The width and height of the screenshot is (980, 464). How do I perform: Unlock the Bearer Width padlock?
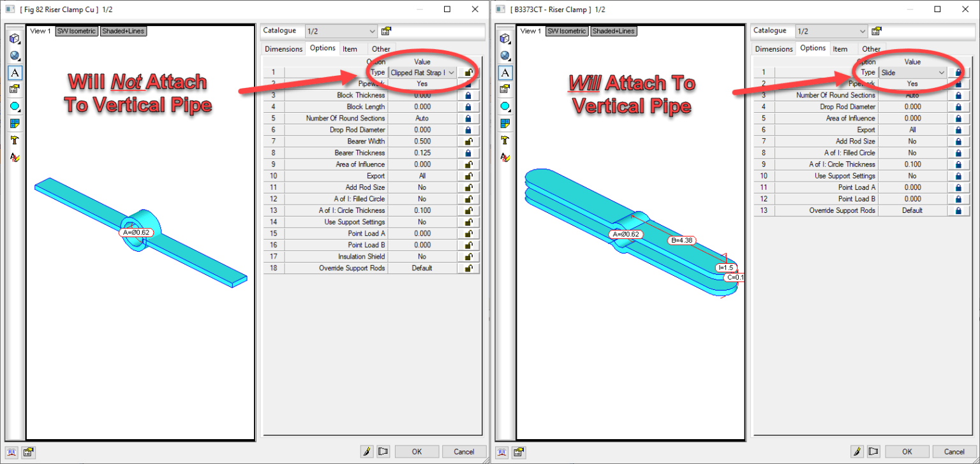(468, 141)
